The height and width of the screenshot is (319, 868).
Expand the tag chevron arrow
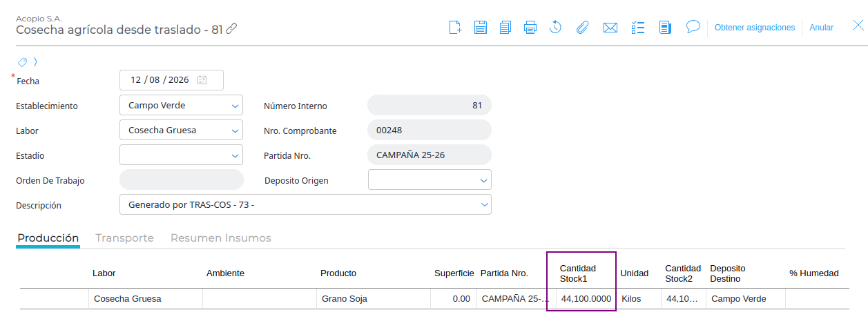tap(35, 62)
